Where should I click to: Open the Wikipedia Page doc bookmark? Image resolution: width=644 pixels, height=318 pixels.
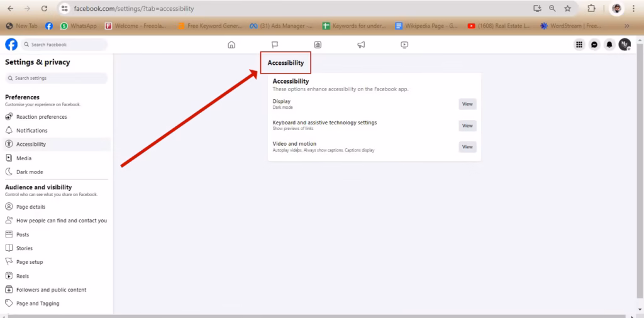426,26
